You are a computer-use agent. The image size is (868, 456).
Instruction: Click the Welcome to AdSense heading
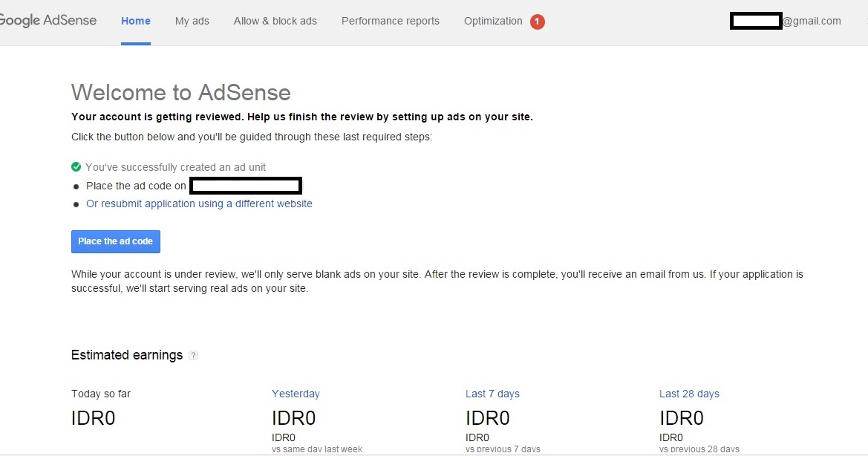(180, 92)
